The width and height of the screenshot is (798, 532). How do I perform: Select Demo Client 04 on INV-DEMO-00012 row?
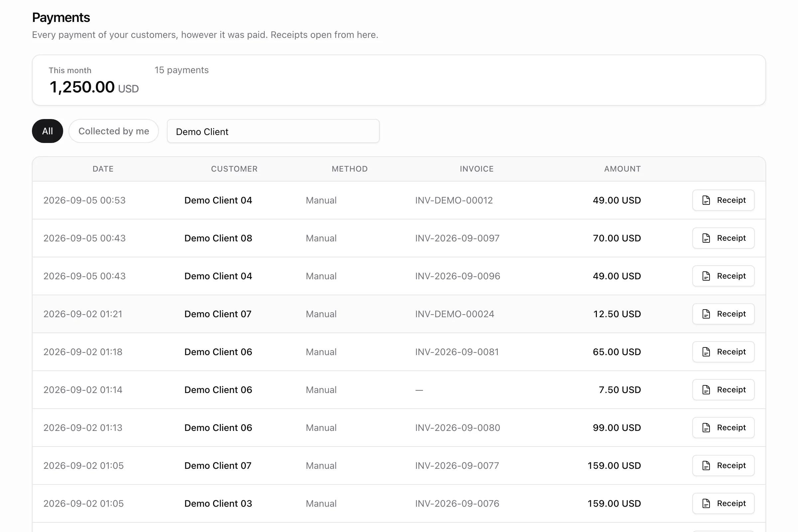coord(218,200)
